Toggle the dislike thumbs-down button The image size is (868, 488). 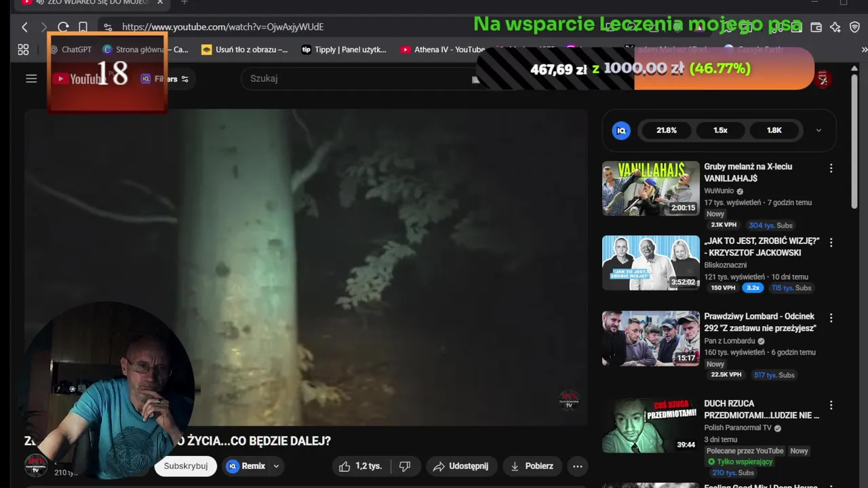point(406,466)
